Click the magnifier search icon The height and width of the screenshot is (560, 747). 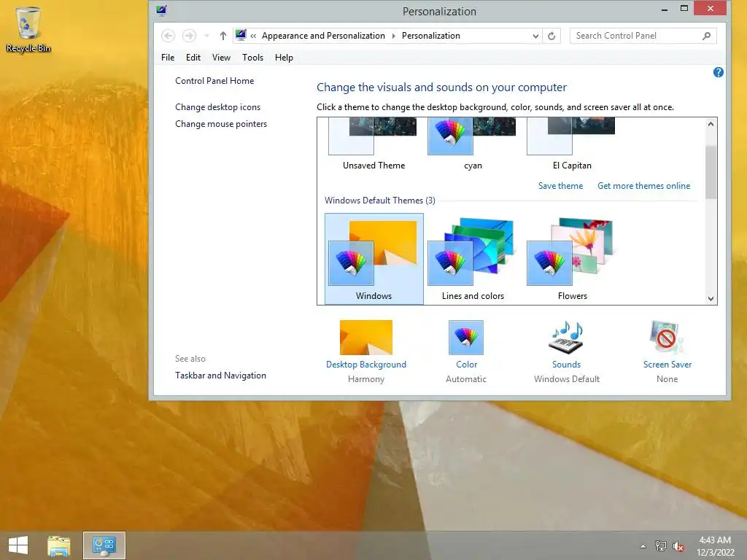click(x=706, y=36)
